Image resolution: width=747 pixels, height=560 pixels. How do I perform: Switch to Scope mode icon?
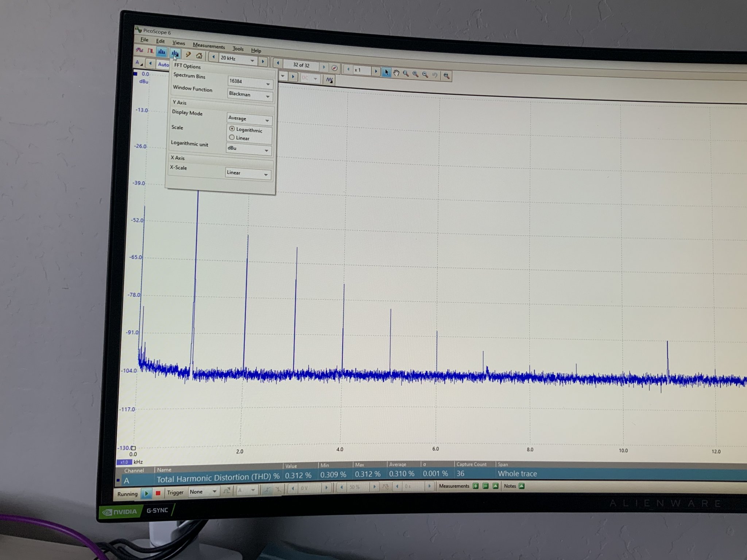[x=140, y=50]
